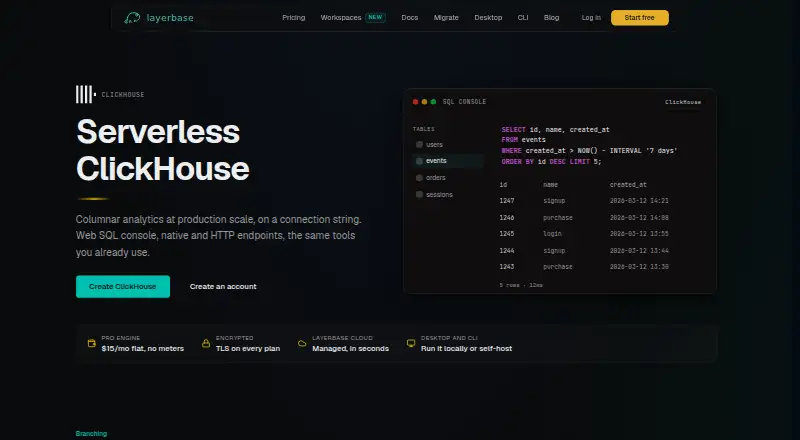Click the Layerbase Cloud cloud icon
The width and height of the screenshot is (800, 440).
tap(302, 343)
